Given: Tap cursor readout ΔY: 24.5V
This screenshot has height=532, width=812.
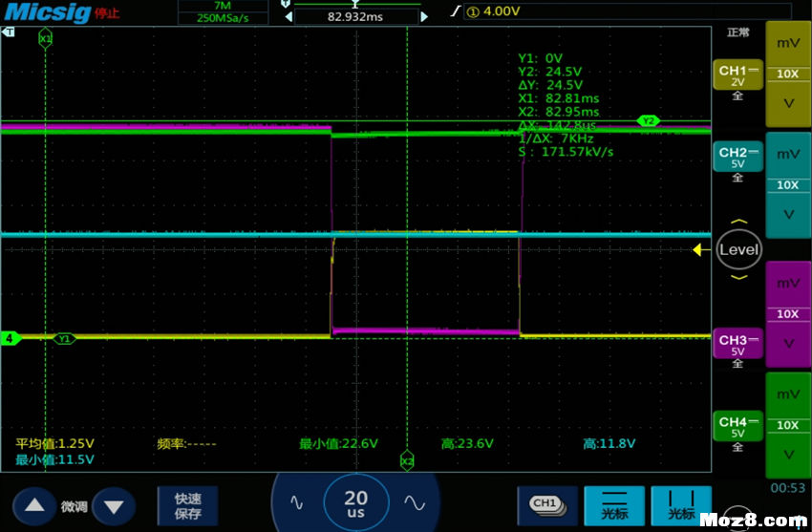Looking at the screenshot, I should pyautogui.click(x=550, y=85).
